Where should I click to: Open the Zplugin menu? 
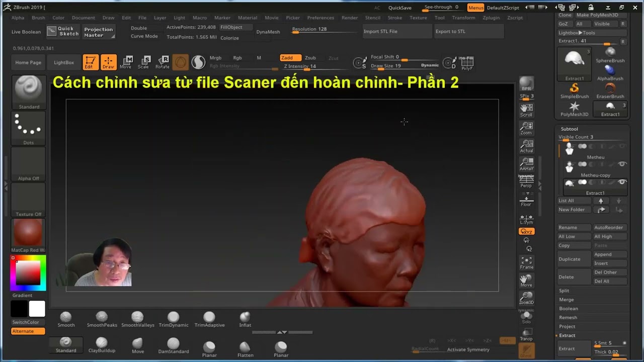491,18
